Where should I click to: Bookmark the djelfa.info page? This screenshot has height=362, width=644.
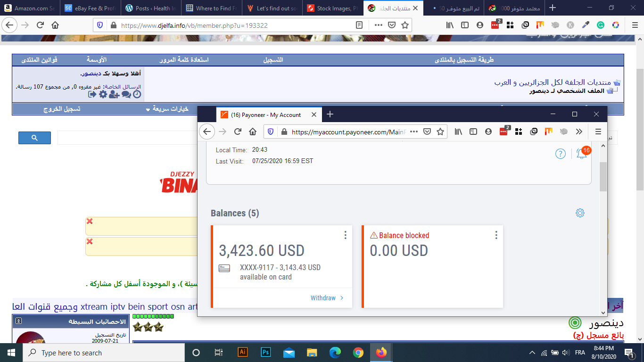(x=404, y=25)
